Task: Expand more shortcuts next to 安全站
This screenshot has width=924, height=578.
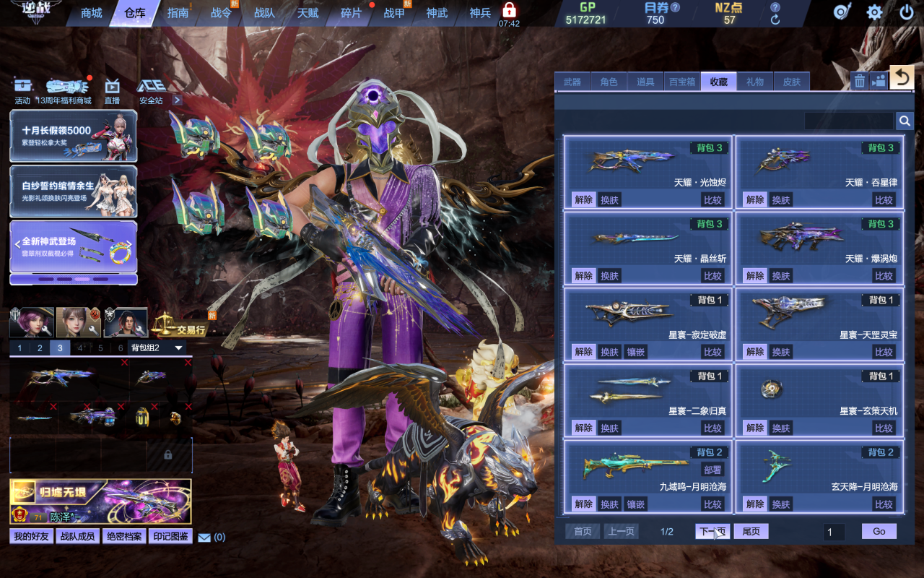Action: [x=177, y=100]
